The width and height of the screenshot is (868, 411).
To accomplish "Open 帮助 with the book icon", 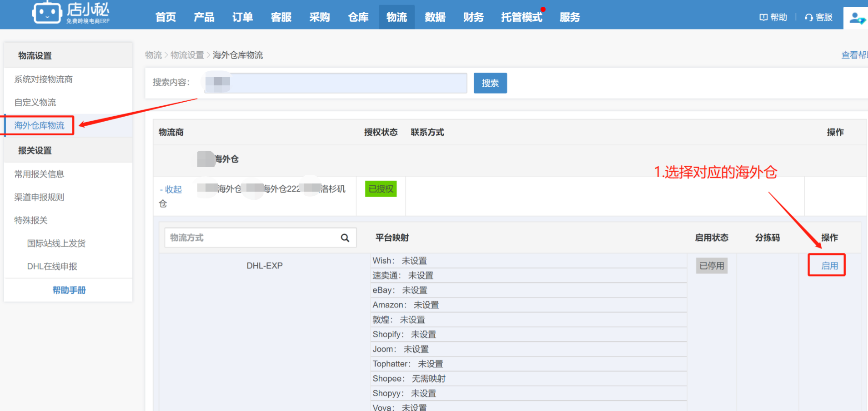I will (773, 17).
